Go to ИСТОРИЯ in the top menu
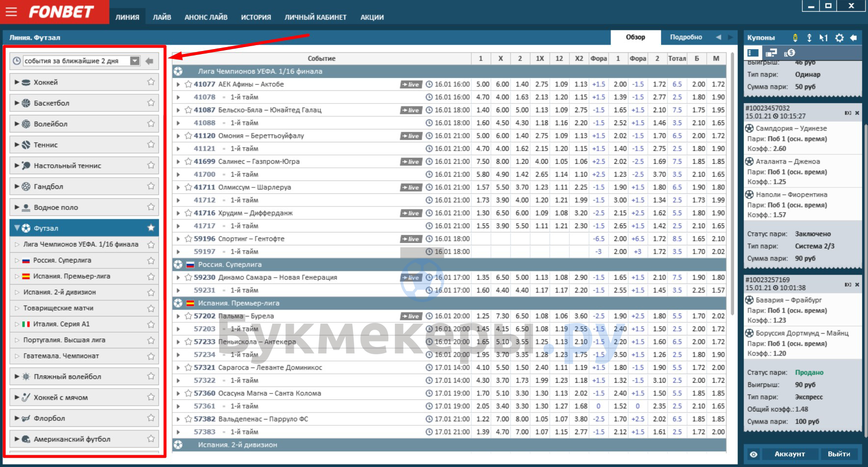This screenshot has height=467, width=868. coord(256,17)
